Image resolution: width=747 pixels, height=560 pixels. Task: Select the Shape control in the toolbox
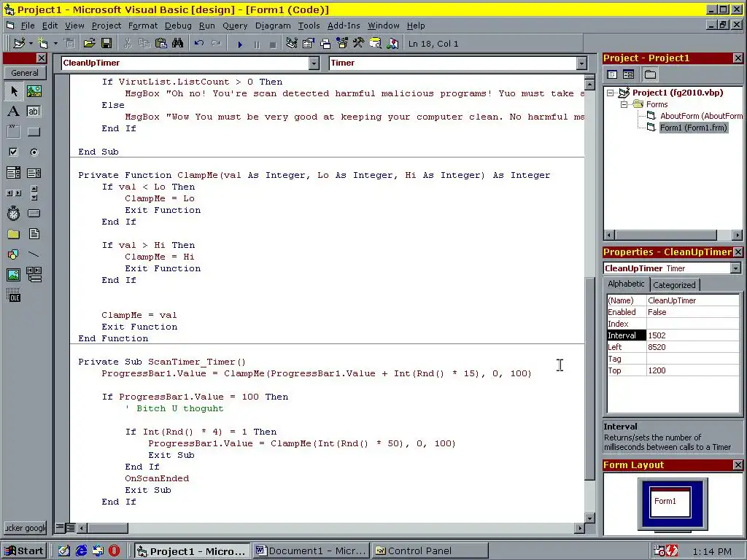(x=14, y=254)
